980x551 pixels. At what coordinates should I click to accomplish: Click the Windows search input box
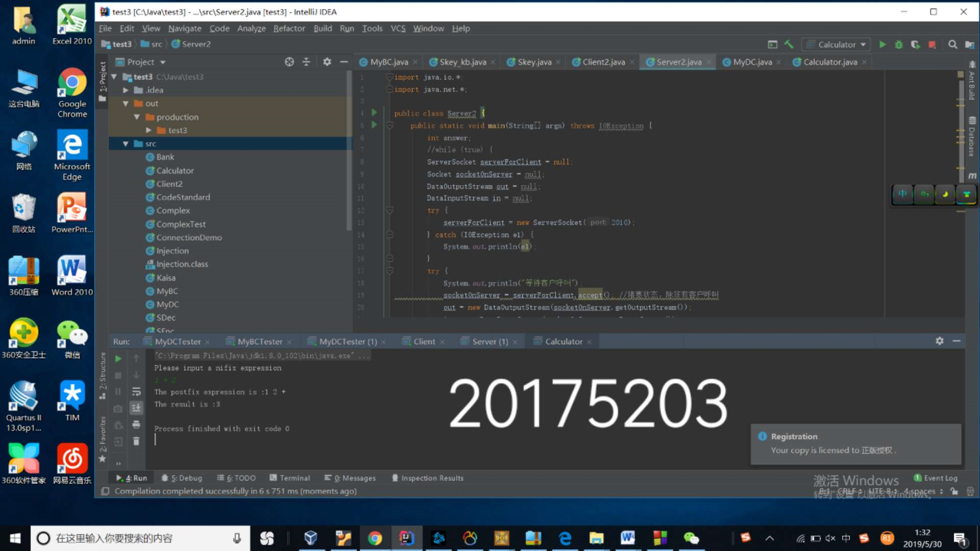140,538
